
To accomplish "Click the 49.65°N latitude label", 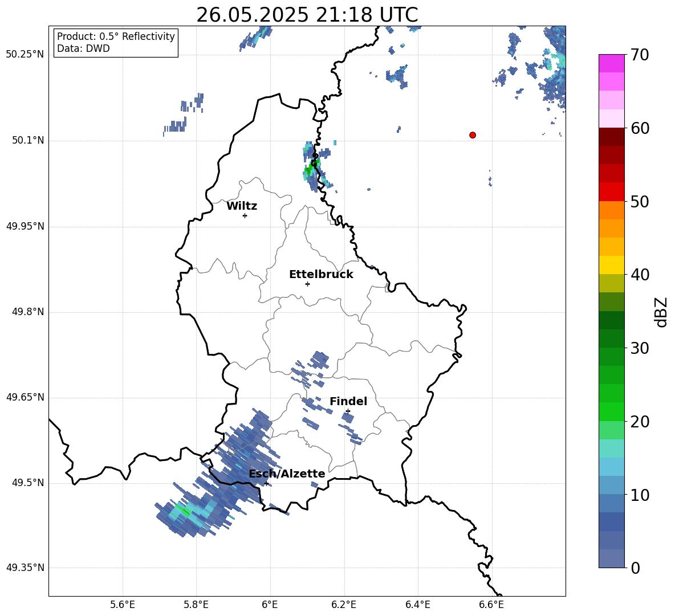I will (25, 397).
